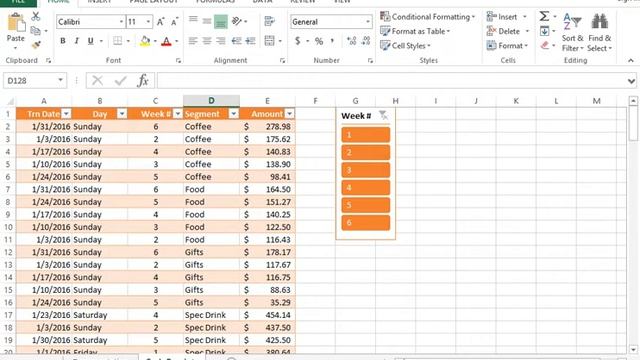Click the Orientation text angle icon
The height and width of the screenshot is (360, 640).
237,21
